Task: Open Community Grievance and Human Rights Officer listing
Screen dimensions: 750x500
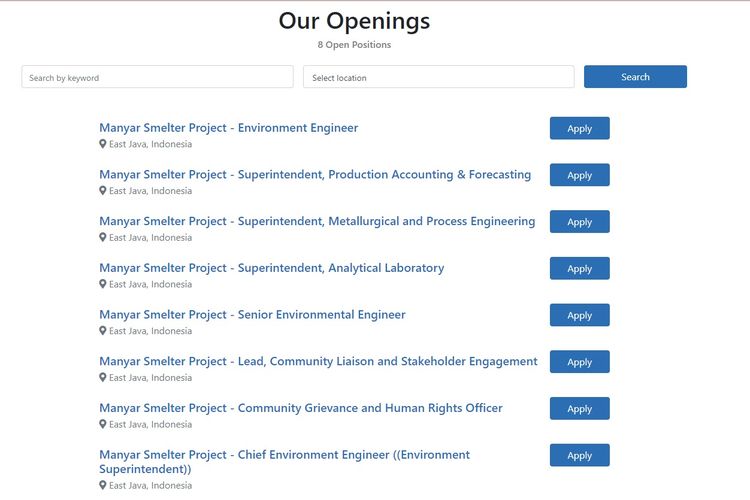Action: (301, 408)
